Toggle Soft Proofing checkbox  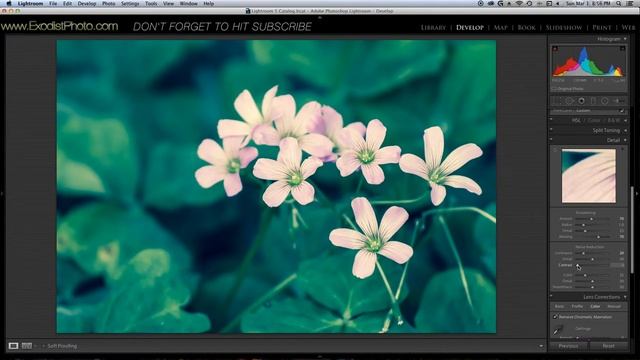[x=44, y=346]
